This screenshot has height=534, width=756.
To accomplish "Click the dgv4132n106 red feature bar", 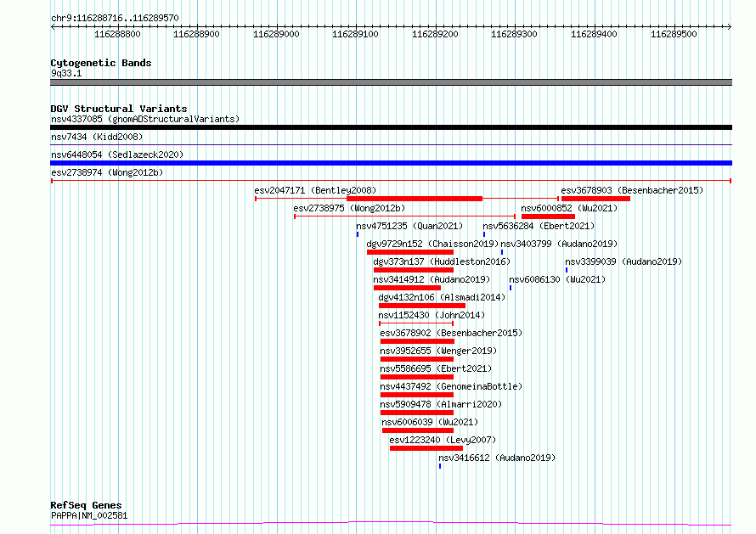I will (422, 306).
